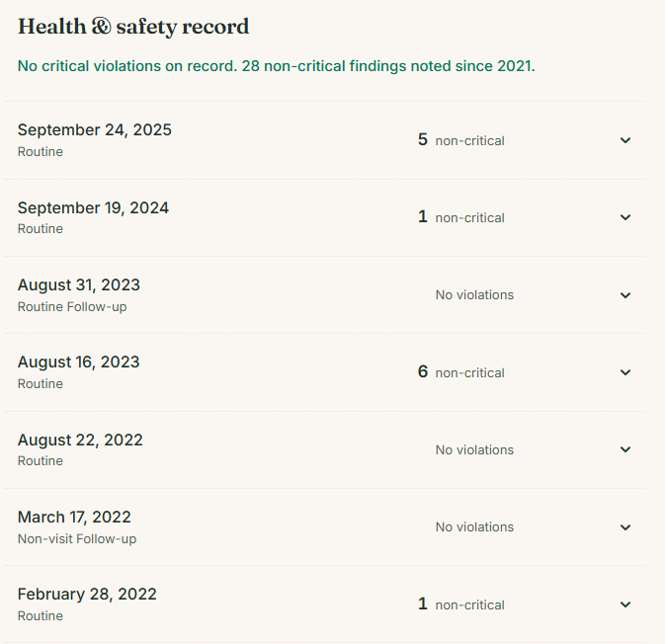Expand the August 22, 2022 inspection chevron
Viewport: 665px width, 644px height.
click(x=625, y=449)
